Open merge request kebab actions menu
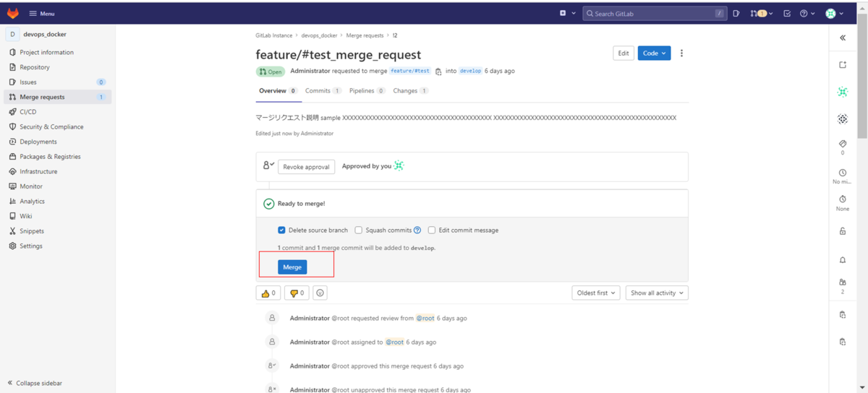 pyautogui.click(x=681, y=53)
